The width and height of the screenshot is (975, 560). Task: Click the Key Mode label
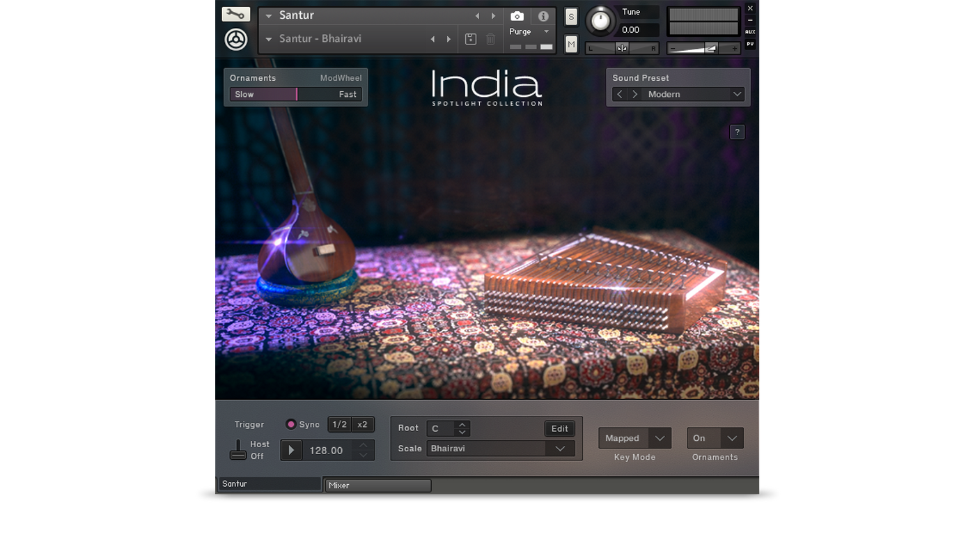pyautogui.click(x=634, y=457)
